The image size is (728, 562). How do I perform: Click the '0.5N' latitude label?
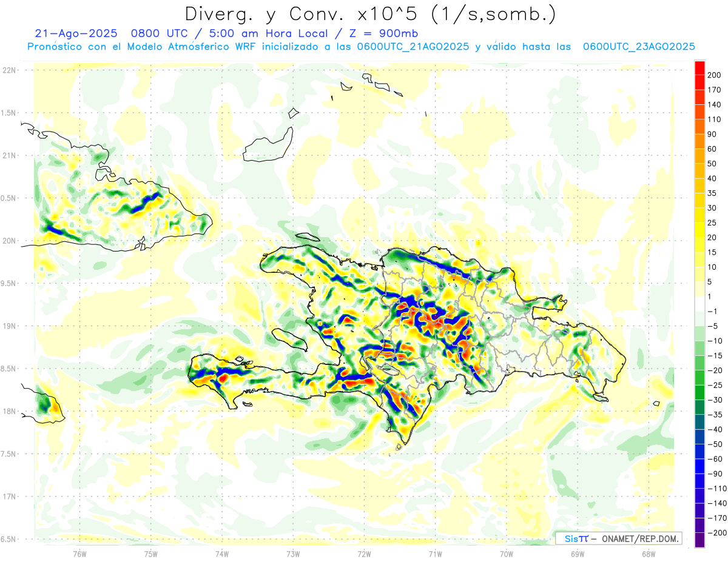[8, 198]
